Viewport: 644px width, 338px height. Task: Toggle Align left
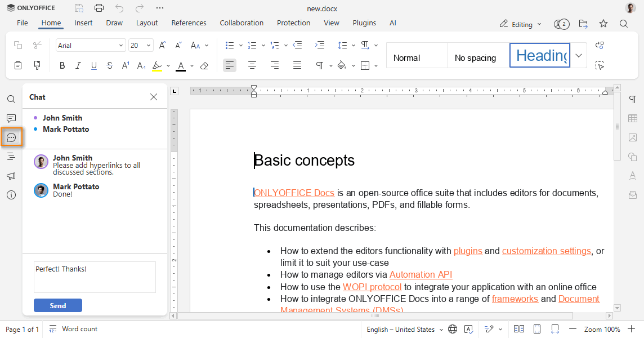coord(230,65)
